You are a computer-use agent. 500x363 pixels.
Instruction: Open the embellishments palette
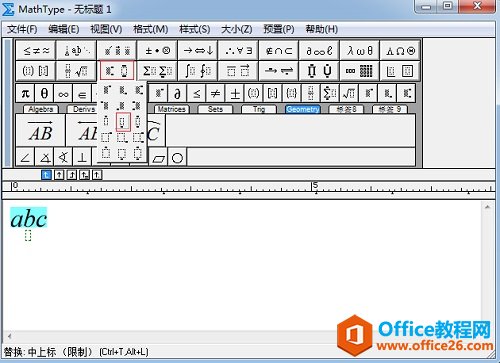[x=117, y=51]
